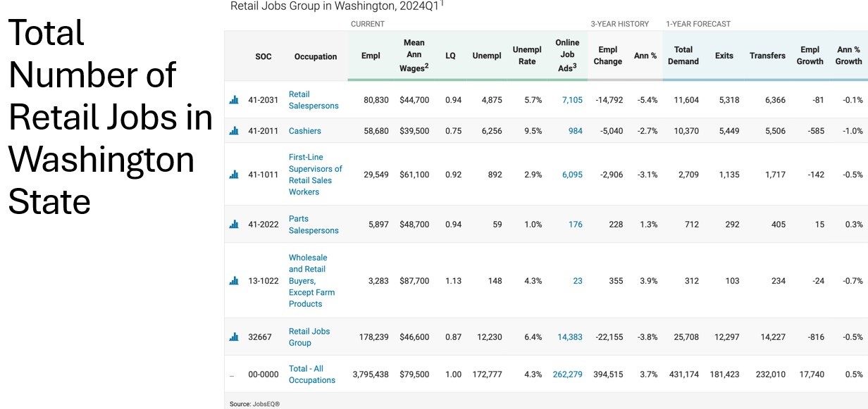Open First-Line Supervisors of Retail Sales Workers link
The width and height of the screenshot is (868, 409).
tap(316, 175)
